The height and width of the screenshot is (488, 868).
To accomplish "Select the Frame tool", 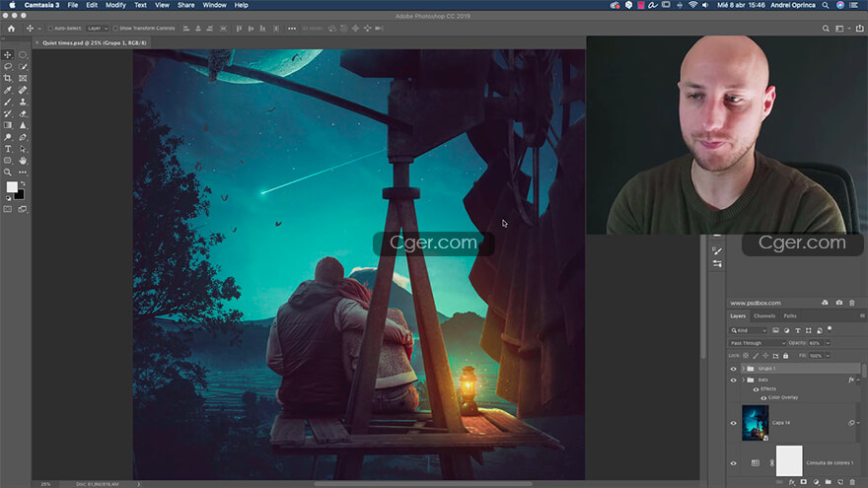I will tap(23, 78).
